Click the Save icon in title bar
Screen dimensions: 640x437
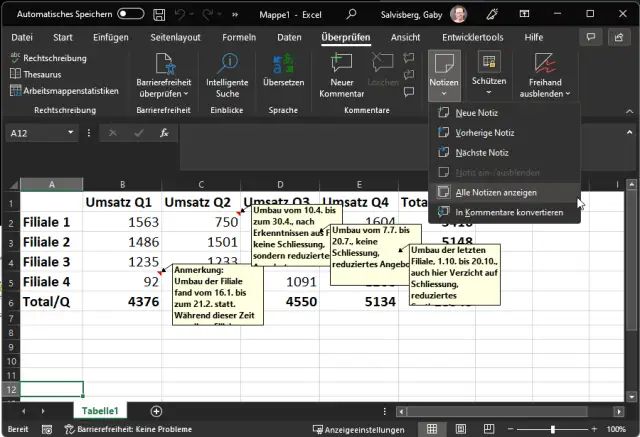[161, 15]
